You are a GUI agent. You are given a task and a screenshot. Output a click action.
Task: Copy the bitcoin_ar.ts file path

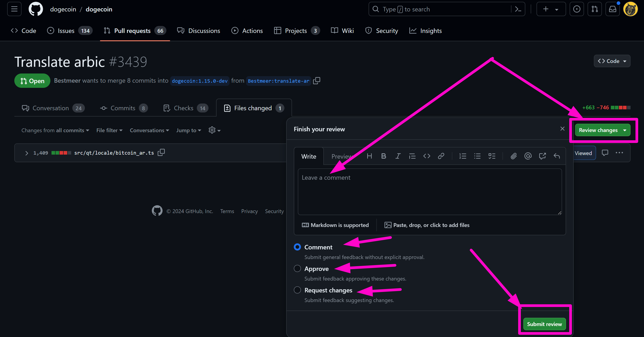click(x=161, y=152)
